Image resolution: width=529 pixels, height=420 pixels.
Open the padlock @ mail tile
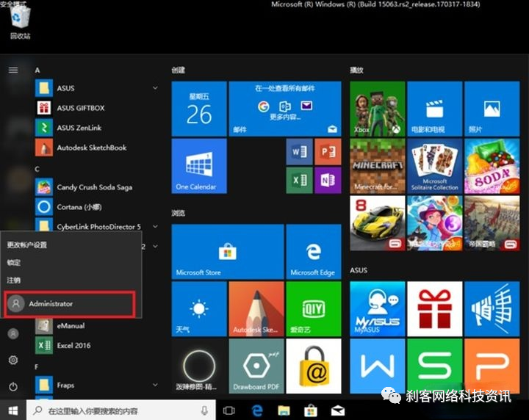pos(314,366)
